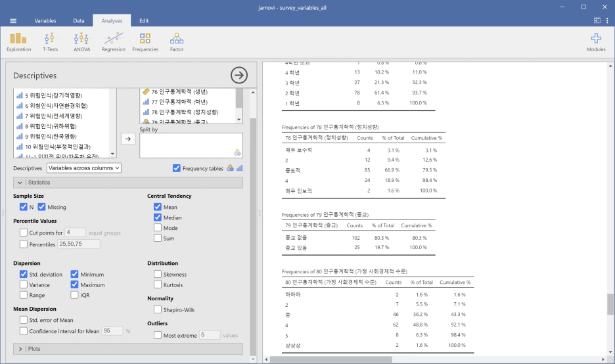Screen dimensions: 615x364
Task: Uncheck the Frequency tables checkbox
Action: tap(177, 168)
